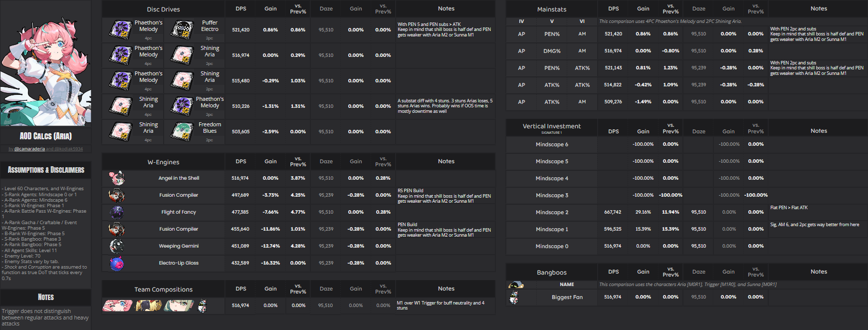The width and height of the screenshot is (868, 330).
Task: Click the Vertical Investment section header
Action: pyautogui.click(x=552, y=127)
